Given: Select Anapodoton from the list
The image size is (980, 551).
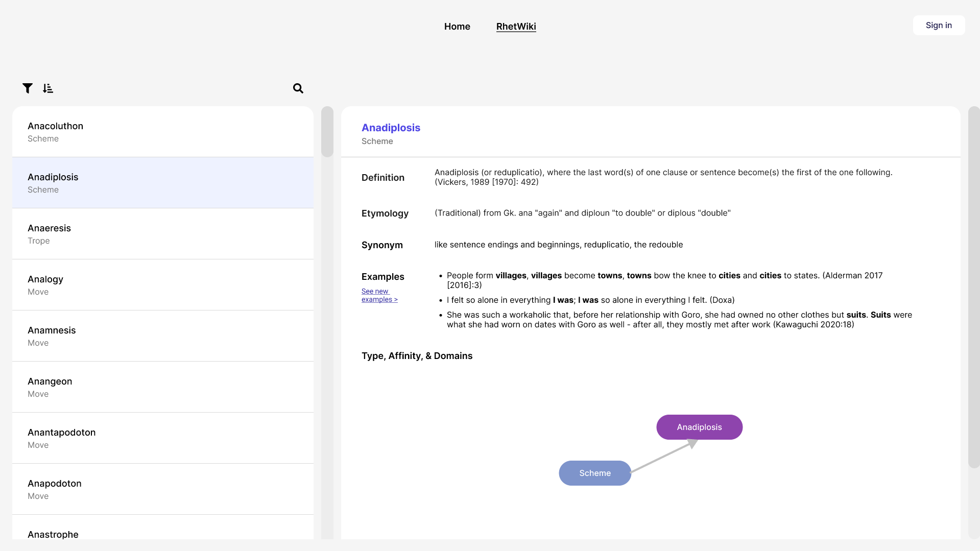Looking at the screenshot, I should (163, 489).
